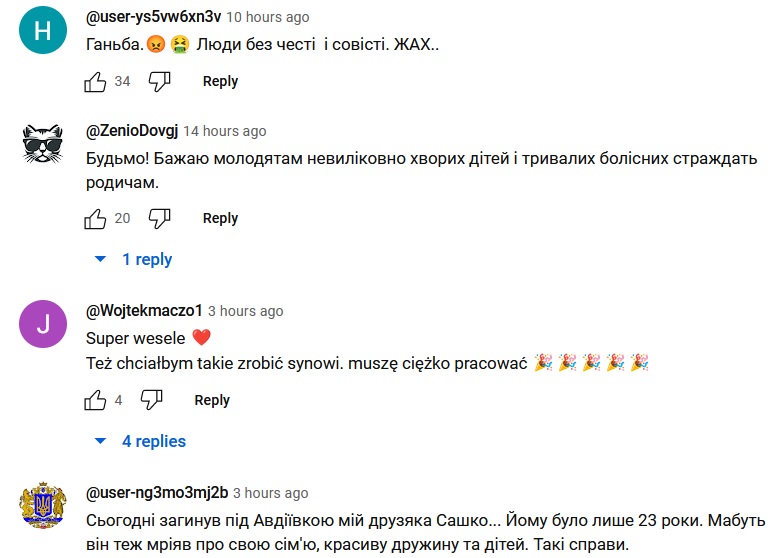Image resolution: width=781 pixels, height=558 pixels.
Task: Like the "Super wesele" comment
Action: [x=96, y=401]
